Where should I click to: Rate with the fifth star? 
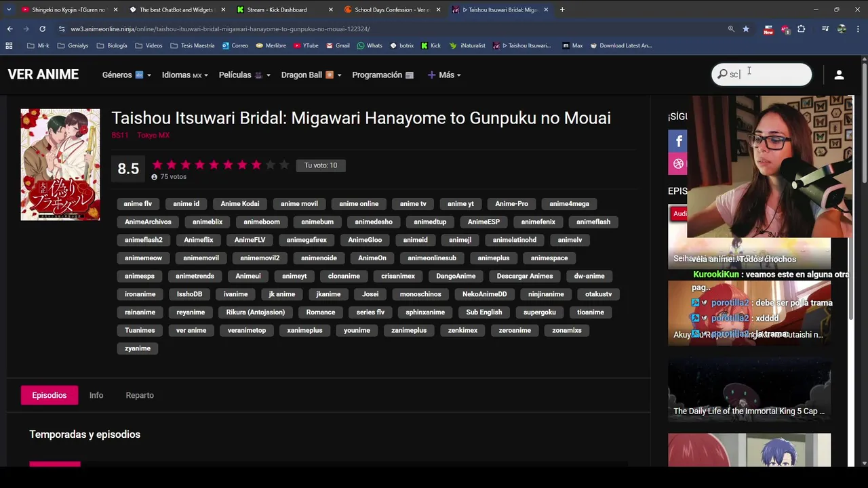(x=214, y=165)
